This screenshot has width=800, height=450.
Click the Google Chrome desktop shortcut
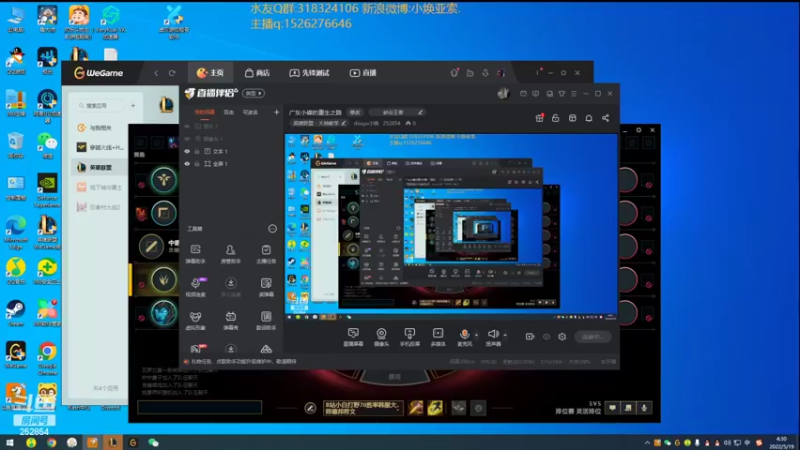point(47,359)
